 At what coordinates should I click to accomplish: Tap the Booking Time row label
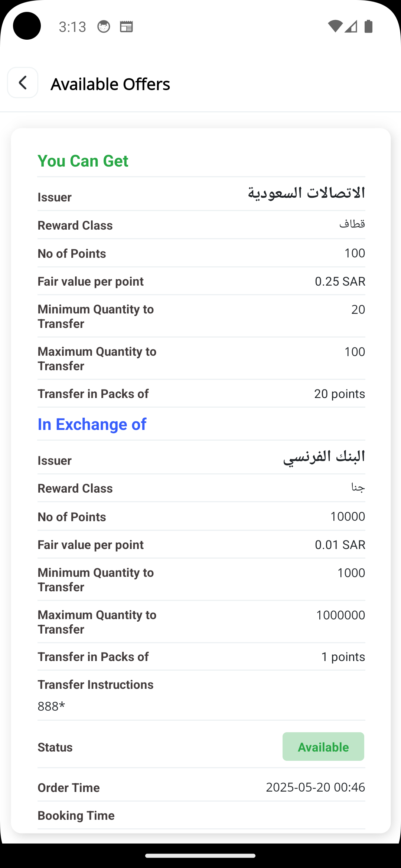pyautogui.click(x=76, y=815)
